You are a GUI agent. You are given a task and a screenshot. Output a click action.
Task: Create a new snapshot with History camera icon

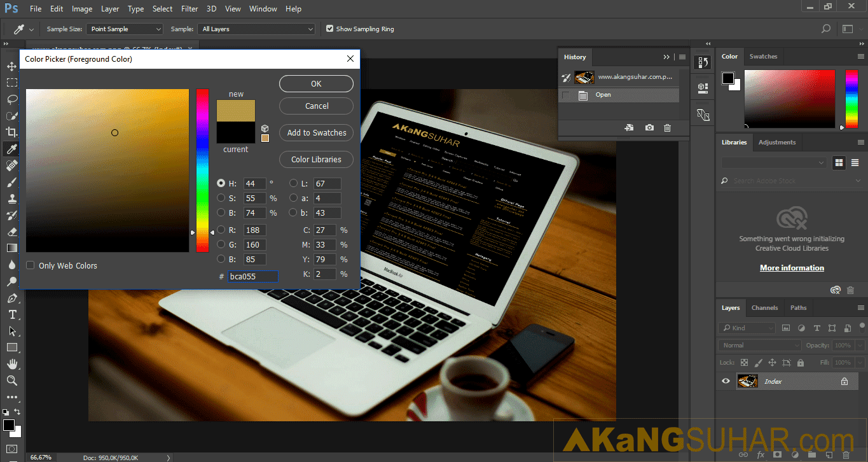coord(649,128)
